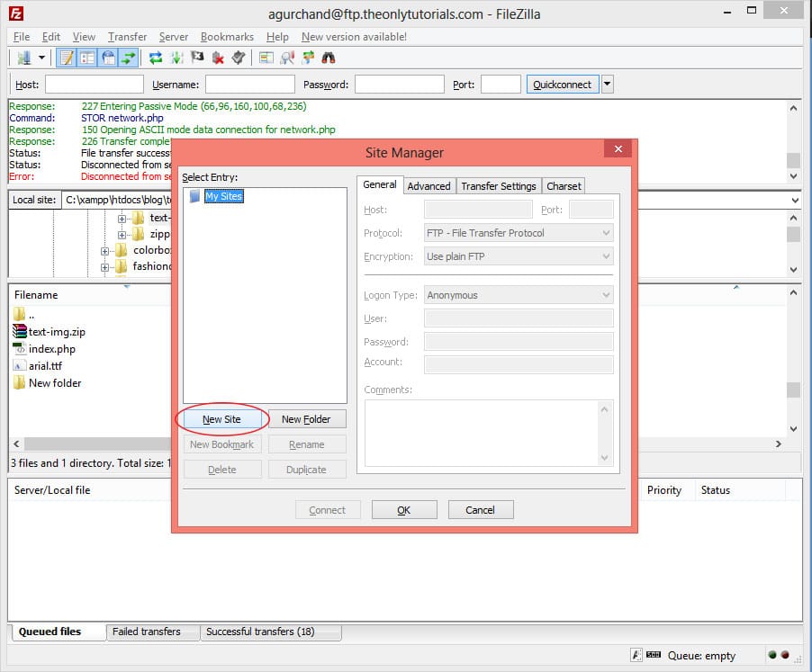
Task: Click the My Sites folder icon
Action: pos(194,196)
